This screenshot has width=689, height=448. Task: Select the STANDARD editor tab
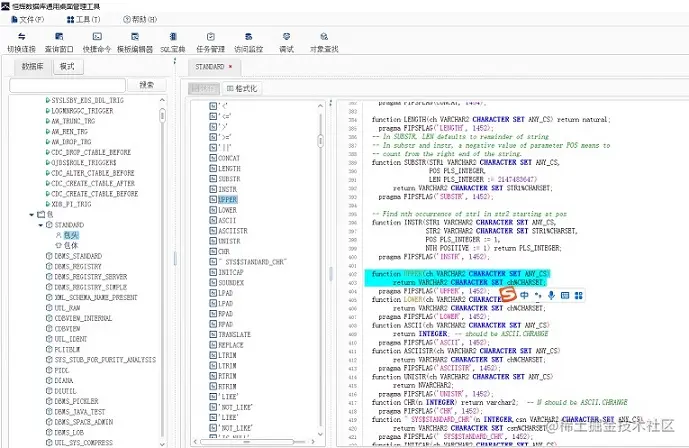(210, 67)
